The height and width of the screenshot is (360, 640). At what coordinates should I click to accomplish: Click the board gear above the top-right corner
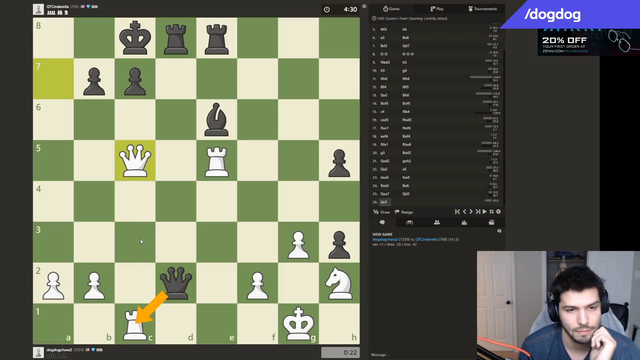pos(364,6)
